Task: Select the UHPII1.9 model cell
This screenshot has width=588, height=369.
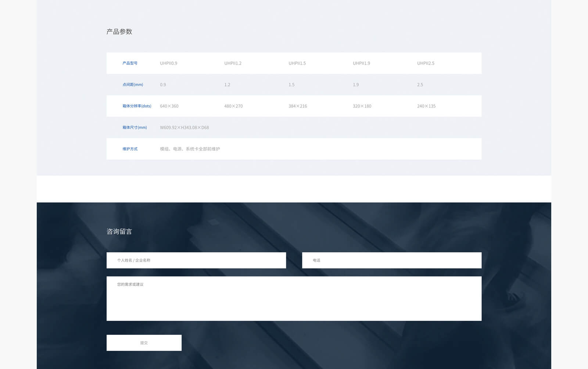Action: 362,63
